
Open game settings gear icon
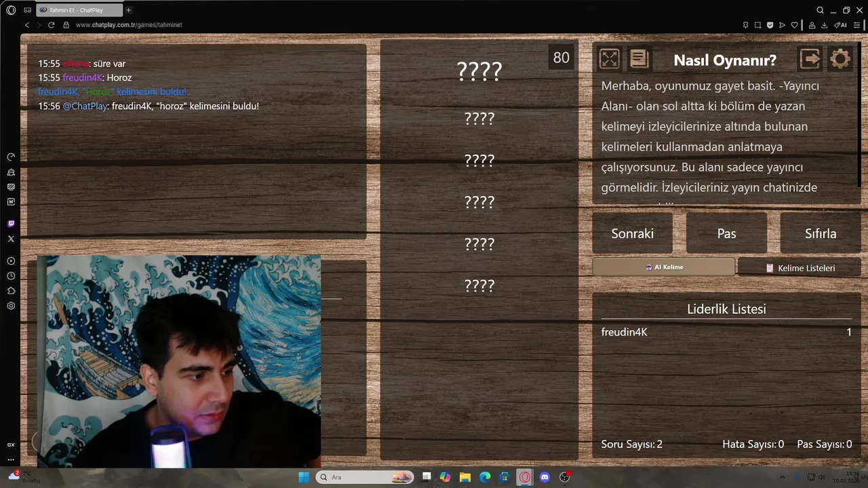pos(840,59)
